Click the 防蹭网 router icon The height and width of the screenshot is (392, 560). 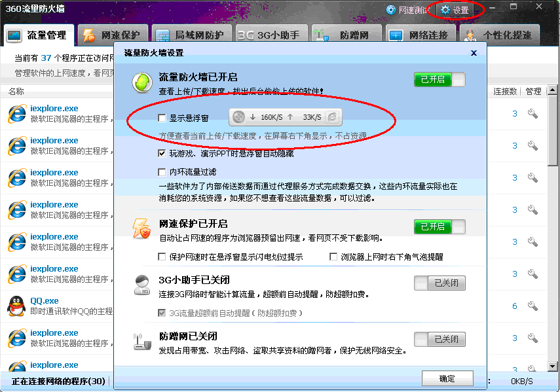point(142,342)
